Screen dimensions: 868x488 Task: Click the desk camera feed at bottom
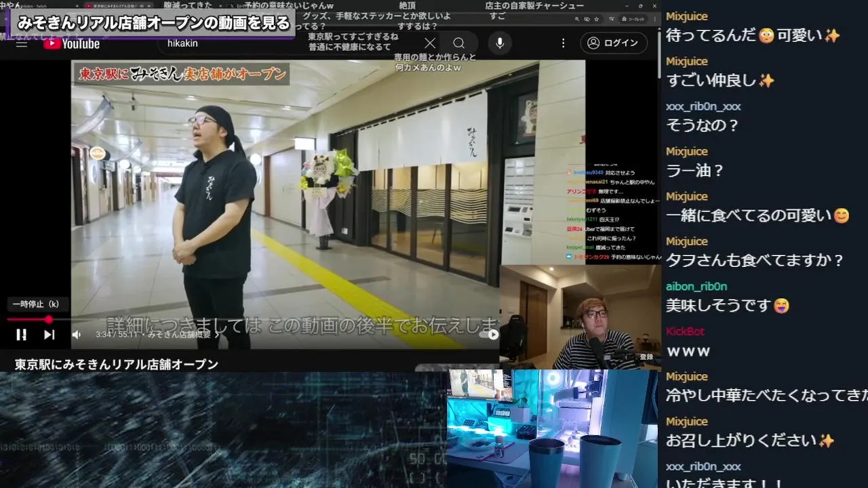[x=552, y=428]
